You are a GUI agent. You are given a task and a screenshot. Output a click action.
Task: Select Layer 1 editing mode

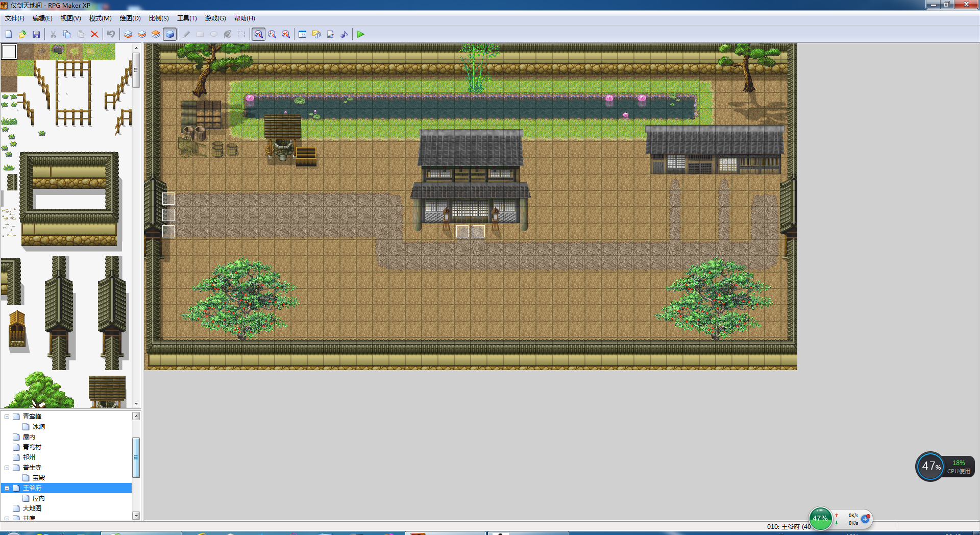tap(128, 34)
